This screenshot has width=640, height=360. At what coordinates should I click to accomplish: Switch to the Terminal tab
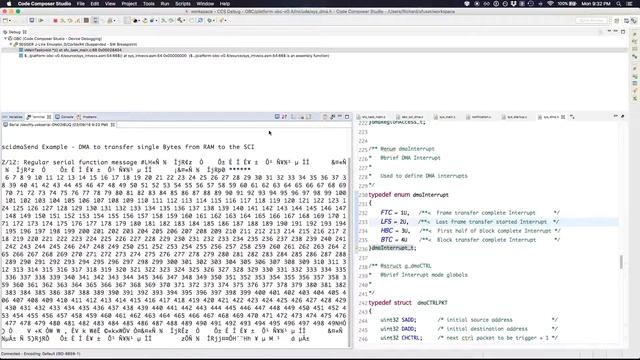pos(39,117)
